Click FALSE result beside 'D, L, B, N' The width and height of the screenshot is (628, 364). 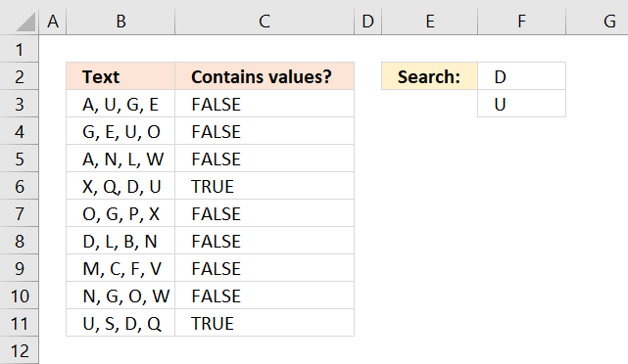265,241
